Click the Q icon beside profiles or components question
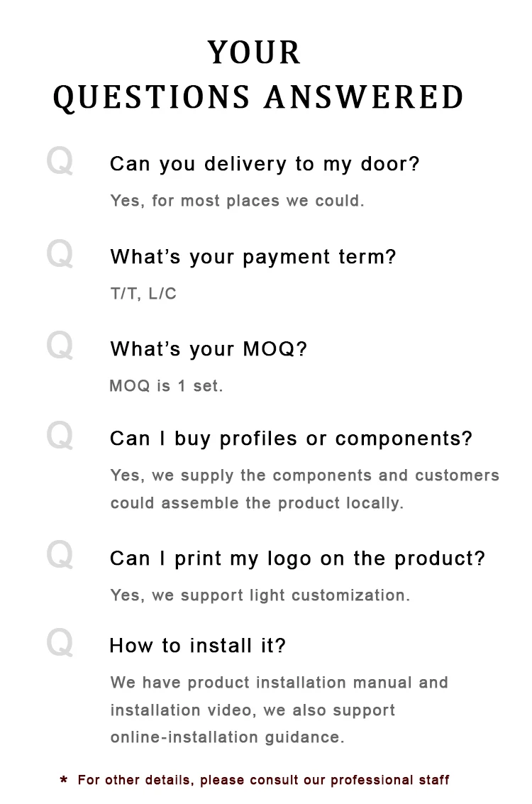 [60, 436]
